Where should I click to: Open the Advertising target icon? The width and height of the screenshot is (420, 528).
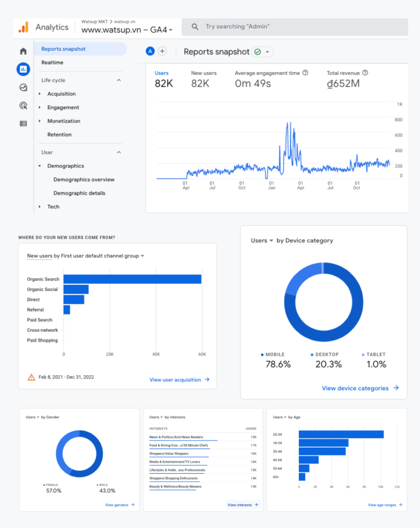23,106
